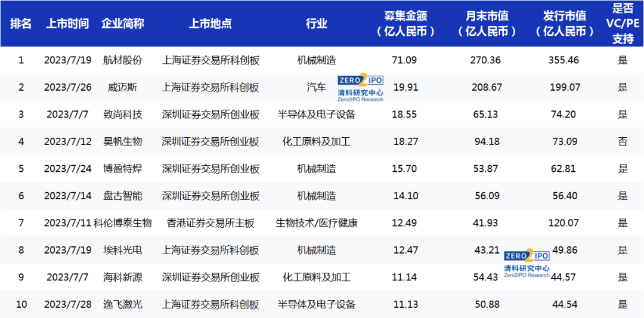Click the date 2023/7/12
Viewport: 644px width, 318px height.
pyautogui.click(x=68, y=142)
